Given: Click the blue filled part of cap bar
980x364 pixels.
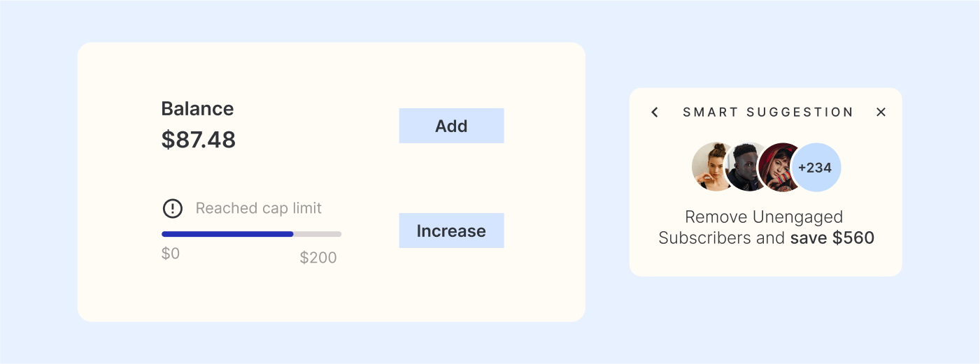Looking at the screenshot, I should 227,234.
